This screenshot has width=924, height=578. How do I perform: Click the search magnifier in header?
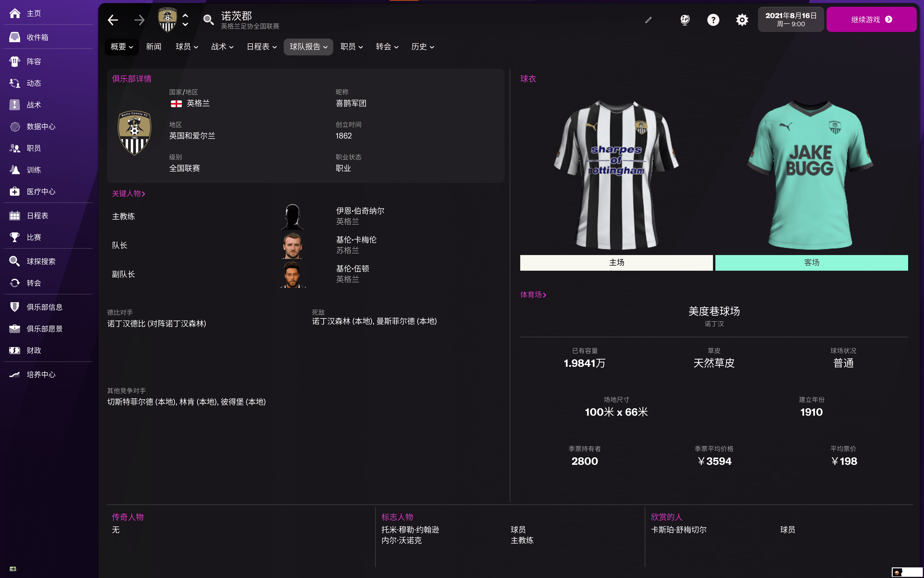pos(208,20)
